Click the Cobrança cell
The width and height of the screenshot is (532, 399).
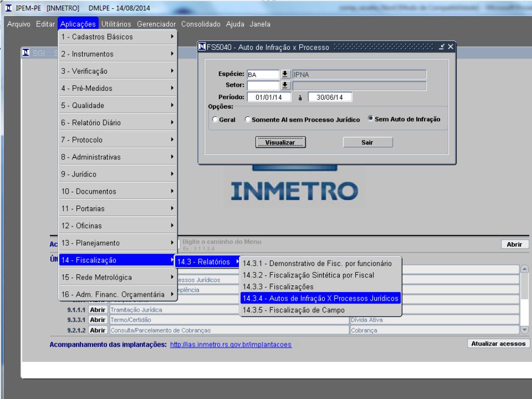(x=434, y=330)
